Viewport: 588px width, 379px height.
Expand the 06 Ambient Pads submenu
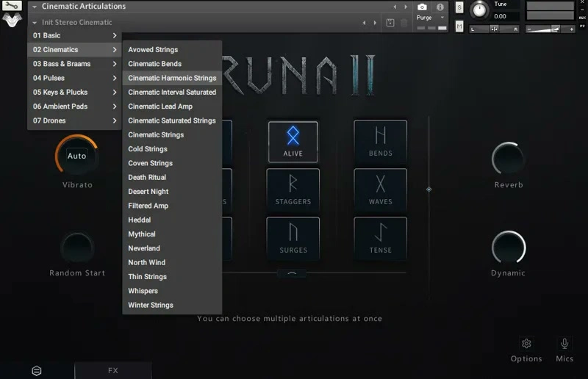click(x=74, y=107)
